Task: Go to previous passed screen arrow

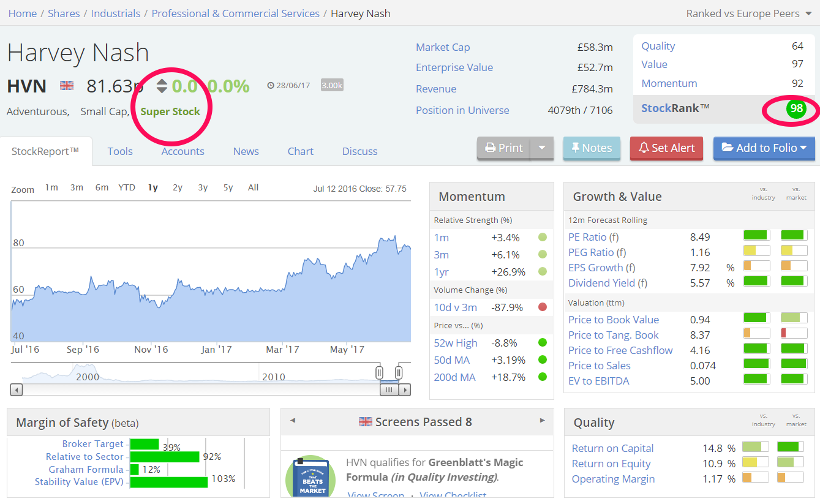Action: pyautogui.click(x=293, y=421)
